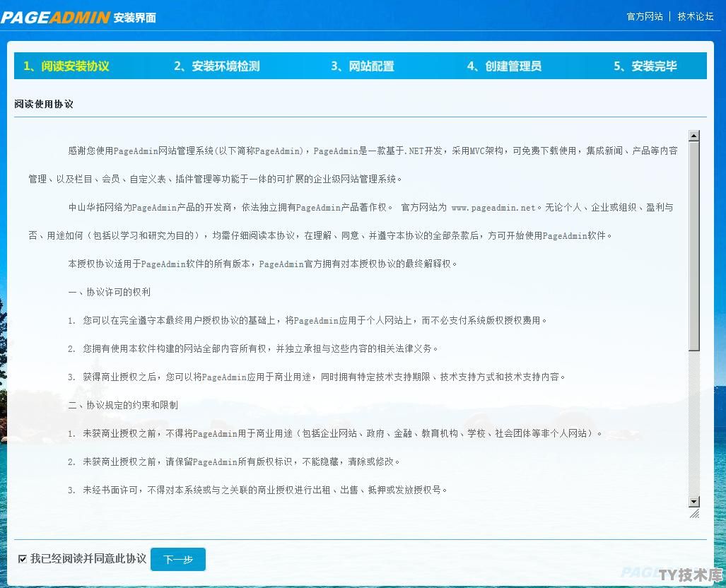Click the 一、协议许可的权利 heading
This screenshot has width=726, height=588.
click(x=110, y=292)
